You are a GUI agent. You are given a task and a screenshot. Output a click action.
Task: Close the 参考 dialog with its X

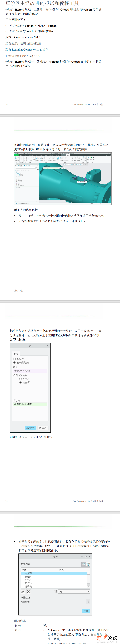[89, 557]
